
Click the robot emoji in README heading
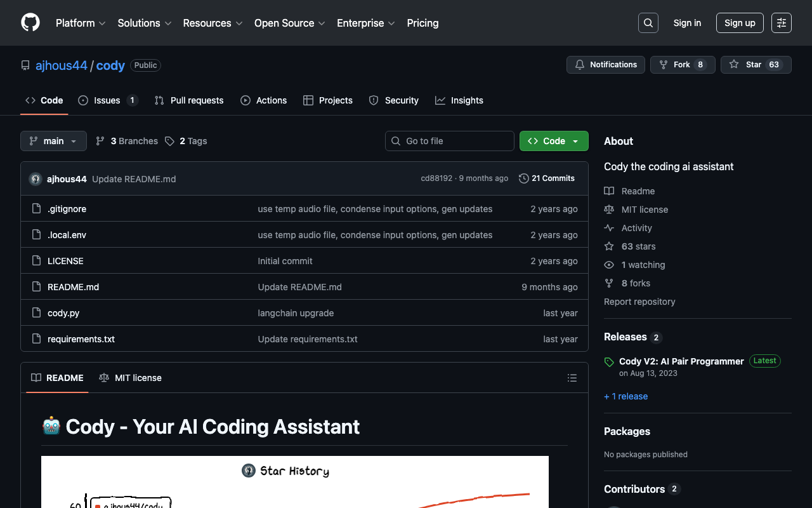click(x=51, y=426)
